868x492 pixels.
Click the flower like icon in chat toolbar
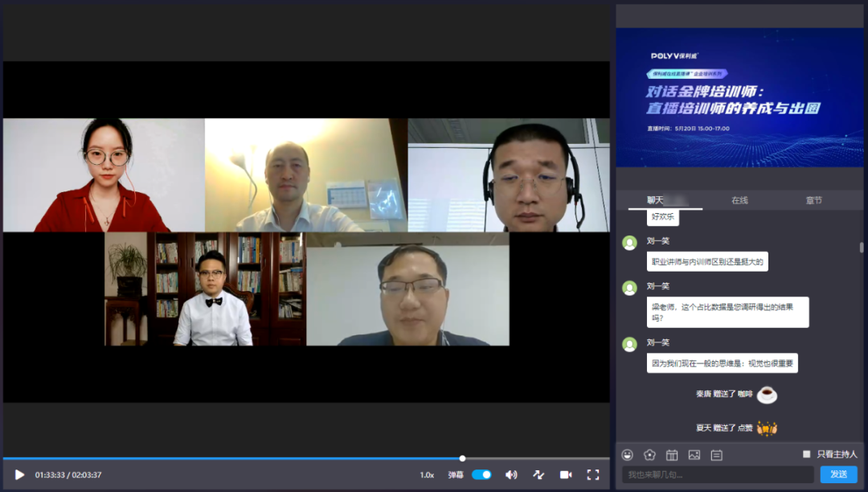click(x=649, y=455)
